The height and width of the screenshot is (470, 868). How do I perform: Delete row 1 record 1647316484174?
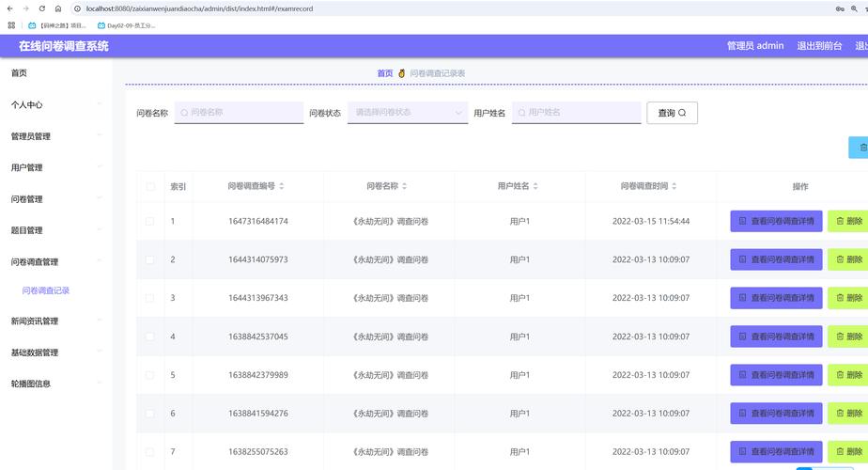click(x=848, y=221)
